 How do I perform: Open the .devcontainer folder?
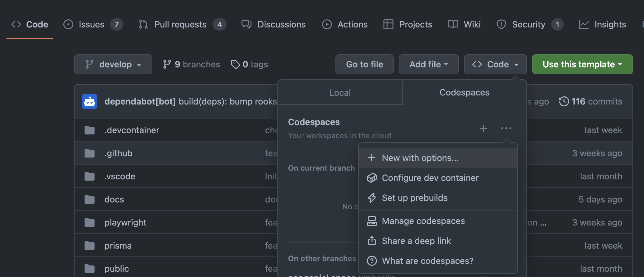click(x=132, y=130)
